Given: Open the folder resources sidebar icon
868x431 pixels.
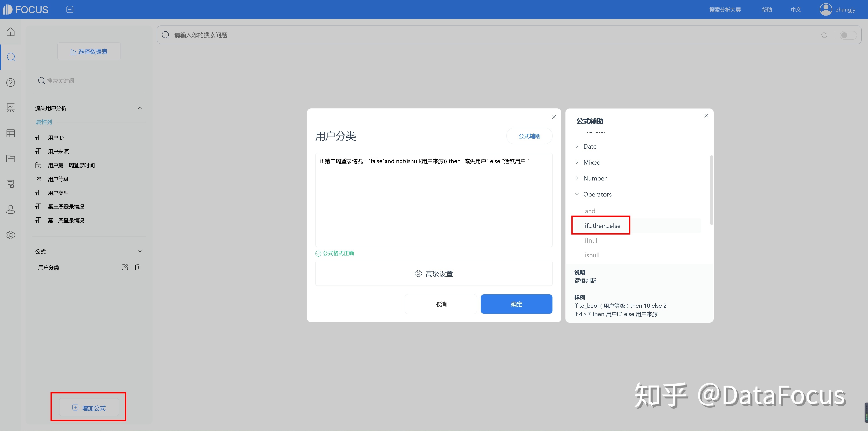Looking at the screenshot, I should (11, 159).
